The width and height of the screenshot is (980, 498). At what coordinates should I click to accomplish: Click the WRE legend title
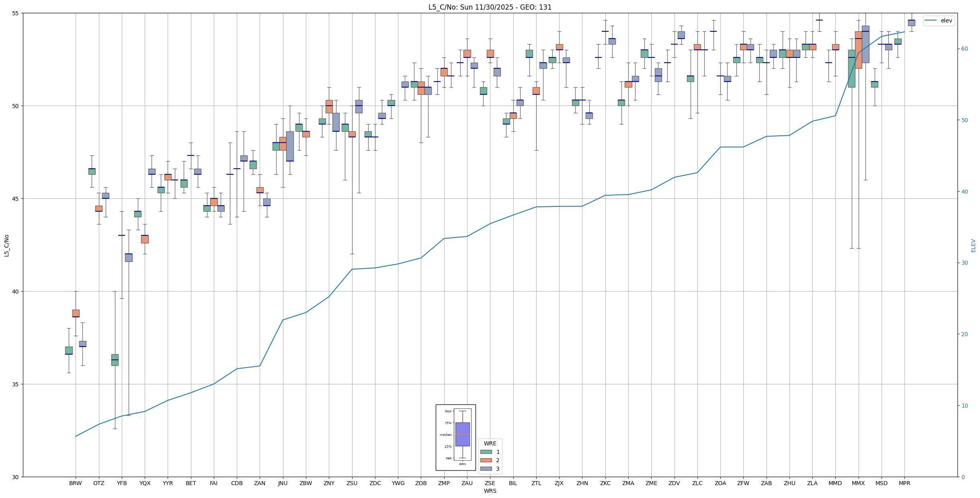[x=490, y=443]
